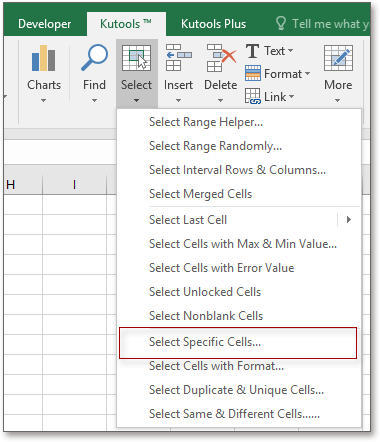This screenshot has height=442, width=380.
Task: Open the Text tool icon
Action: 252,51
